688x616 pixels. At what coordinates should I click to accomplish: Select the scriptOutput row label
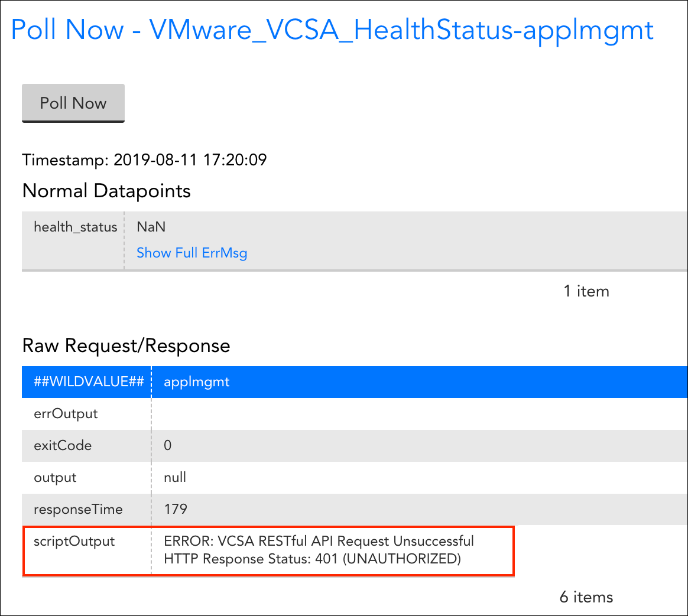pos(74,542)
